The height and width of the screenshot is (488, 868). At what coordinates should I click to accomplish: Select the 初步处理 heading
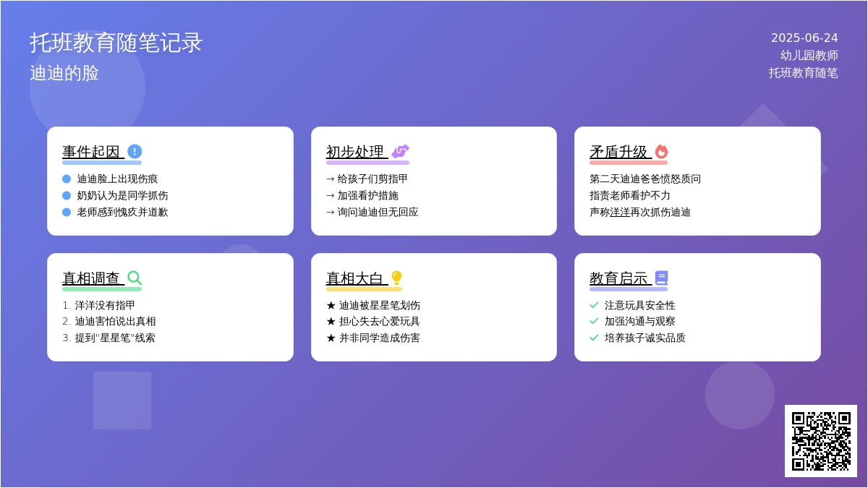[355, 152]
